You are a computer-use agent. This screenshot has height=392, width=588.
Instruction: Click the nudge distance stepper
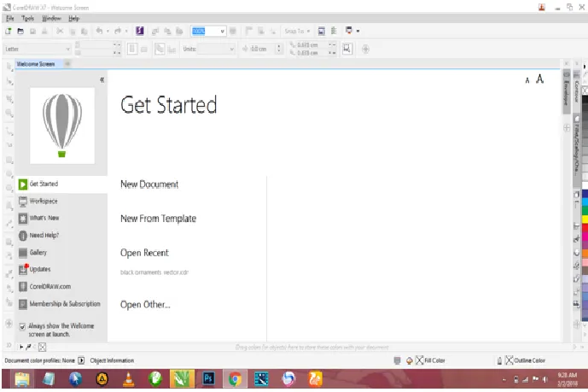tap(278, 49)
